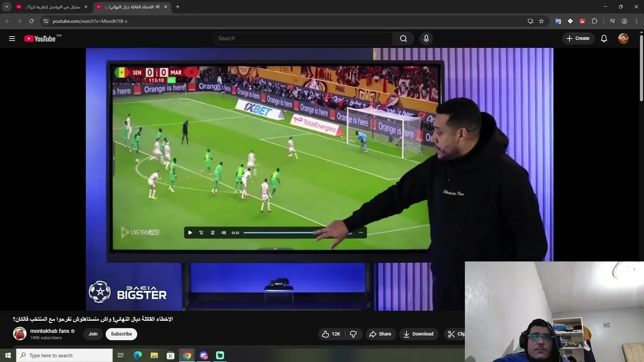Download this video
This screenshot has width=644, height=362.
tap(419, 334)
